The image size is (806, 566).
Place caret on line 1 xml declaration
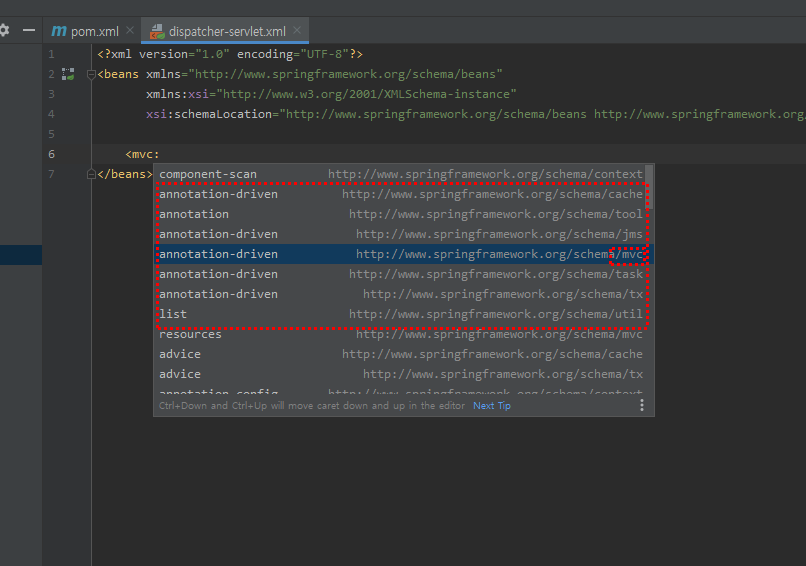pos(230,54)
